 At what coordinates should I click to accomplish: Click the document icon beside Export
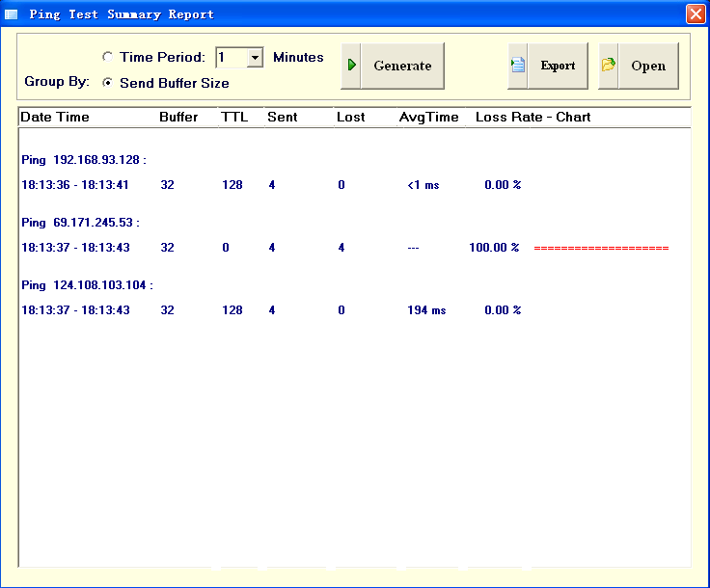point(518,66)
